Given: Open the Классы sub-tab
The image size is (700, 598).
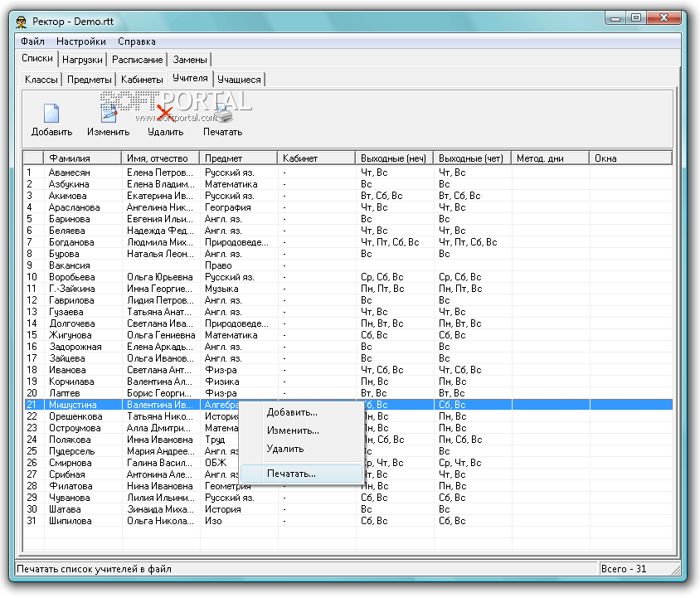Looking at the screenshot, I should coord(41,80).
